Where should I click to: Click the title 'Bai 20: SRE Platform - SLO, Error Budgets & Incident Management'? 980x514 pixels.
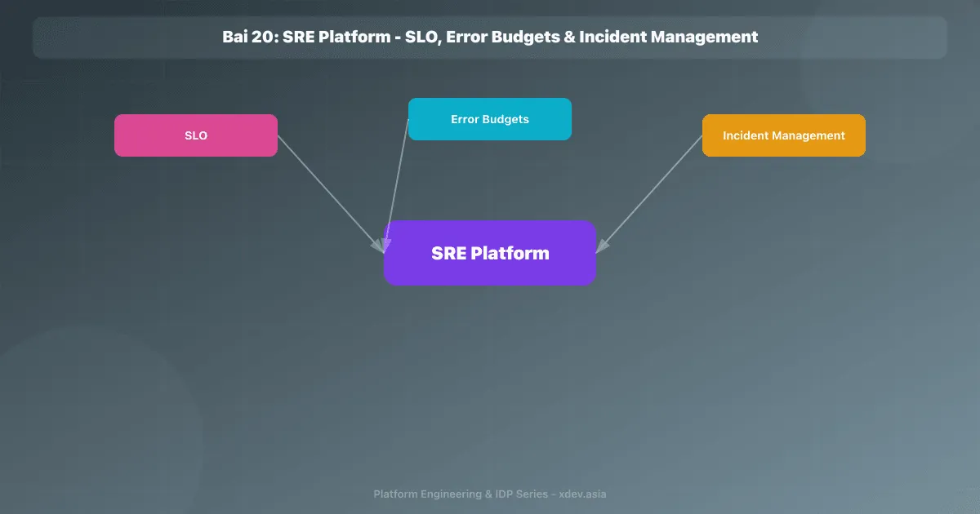tap(490, 37)
